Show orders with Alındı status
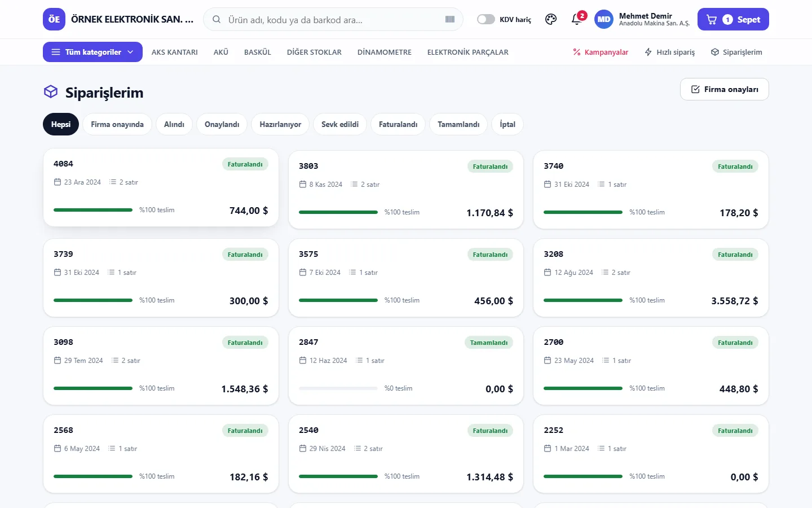The image size is (812, 508). click(x=174, y=124)
